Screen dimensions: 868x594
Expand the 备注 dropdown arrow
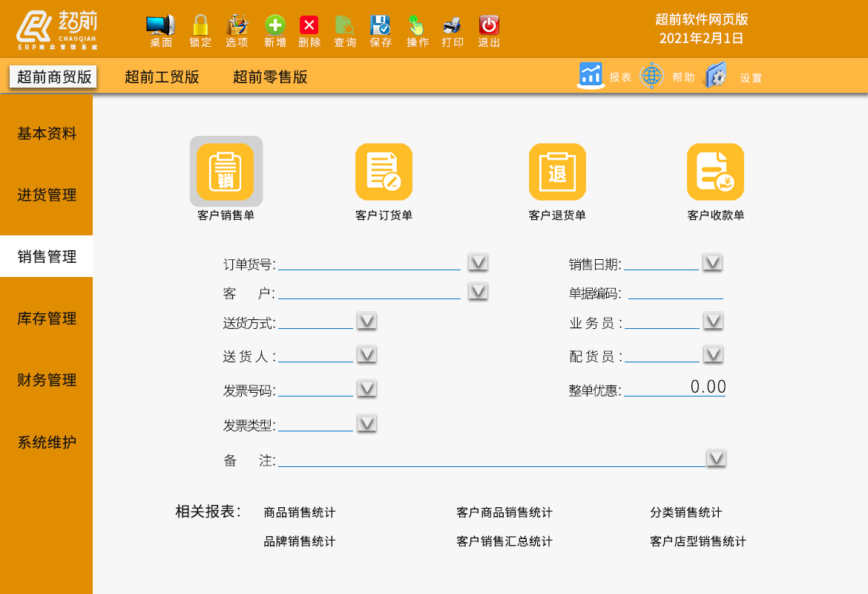click(x=717, y=458)
